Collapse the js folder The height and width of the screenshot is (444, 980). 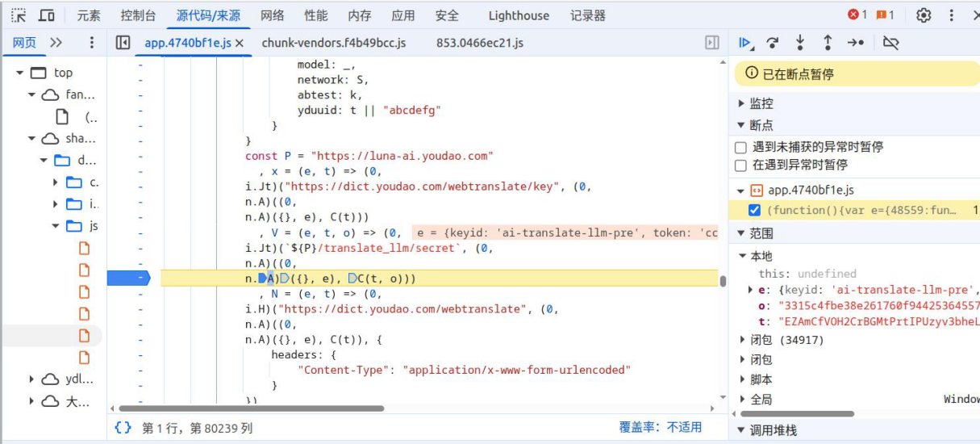point(56,226)
